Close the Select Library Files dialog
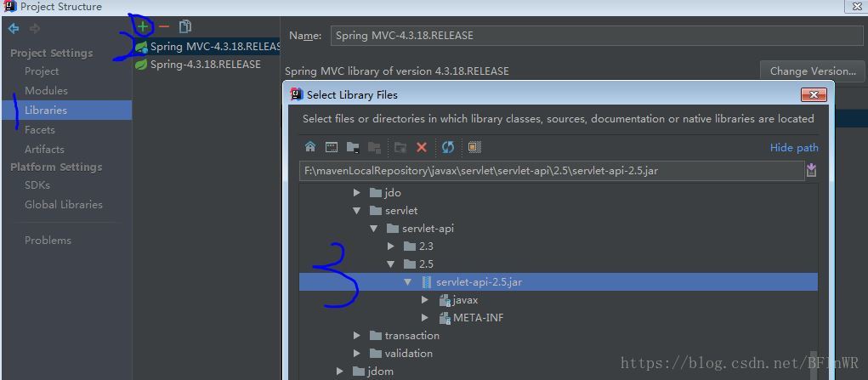This screenshot has height=380, width=868. (x=814, y=94)
